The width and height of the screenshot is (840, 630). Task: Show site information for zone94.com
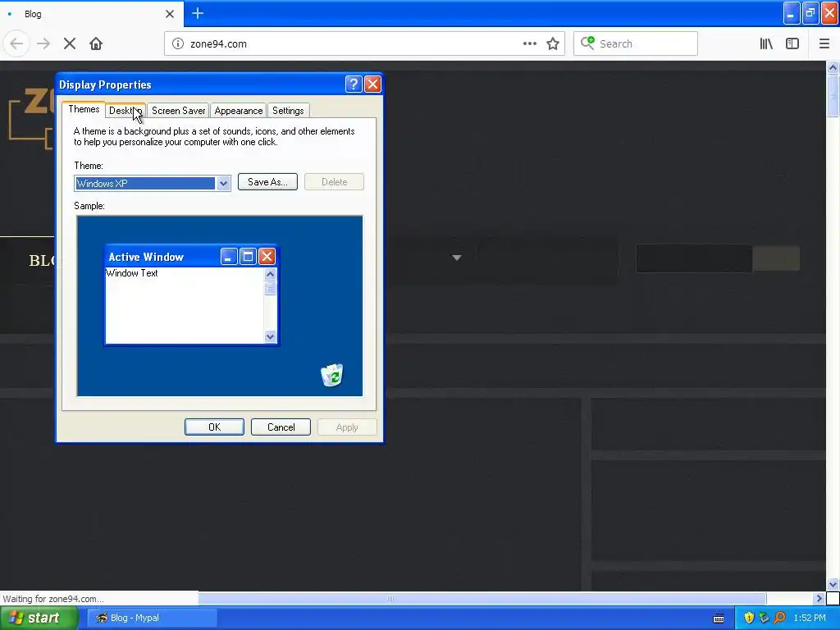click(x=178, y=44)
